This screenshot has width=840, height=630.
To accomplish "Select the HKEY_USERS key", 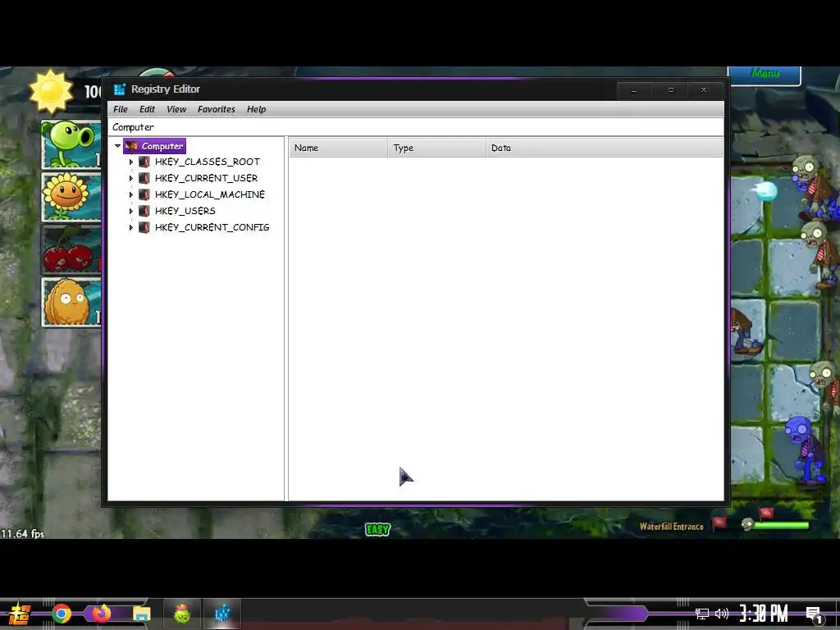I will (185, 211).
